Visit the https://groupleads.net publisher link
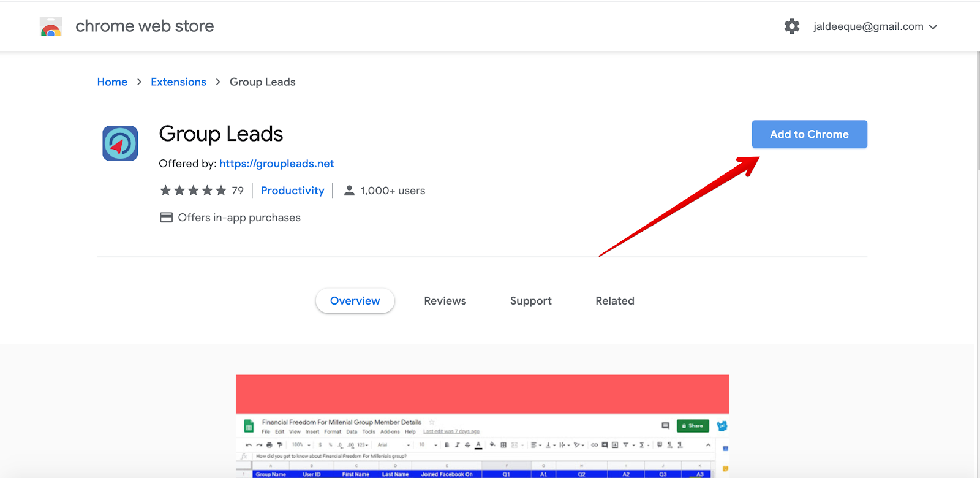 point(277,164)
